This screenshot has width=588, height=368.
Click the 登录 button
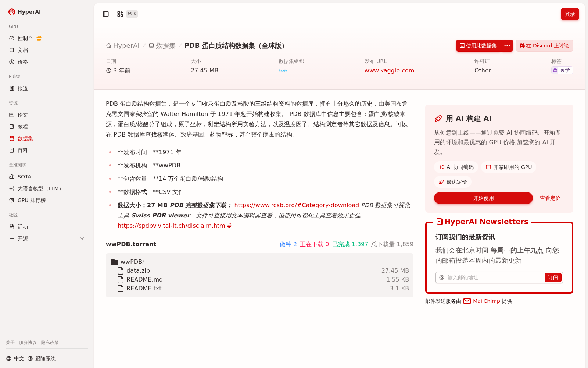570,14
